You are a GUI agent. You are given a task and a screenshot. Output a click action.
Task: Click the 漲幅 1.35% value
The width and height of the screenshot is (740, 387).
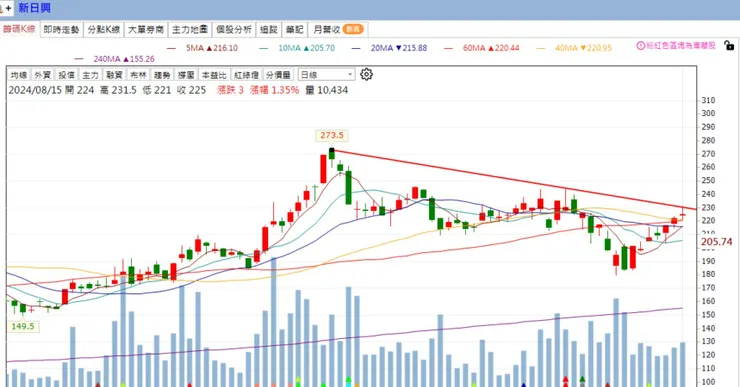tap(274, 90)
